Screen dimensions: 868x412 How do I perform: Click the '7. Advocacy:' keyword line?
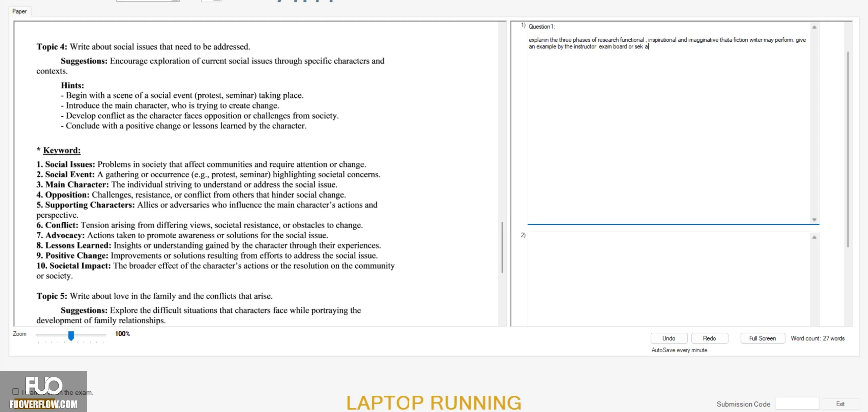click(182, 235)
